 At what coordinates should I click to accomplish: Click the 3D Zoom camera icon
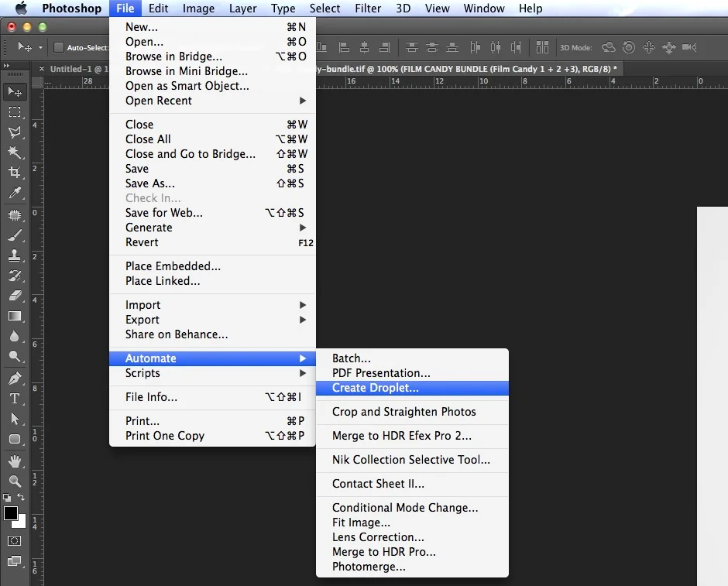point(689,47)
